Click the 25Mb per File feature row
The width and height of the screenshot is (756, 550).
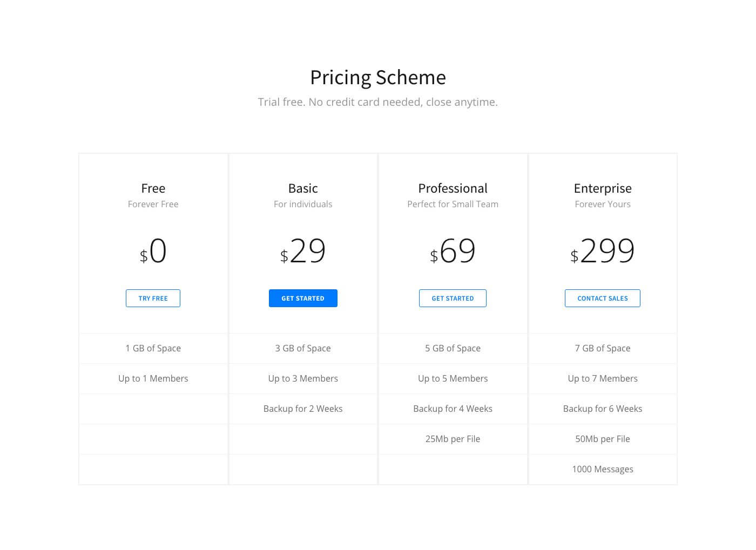453,439
